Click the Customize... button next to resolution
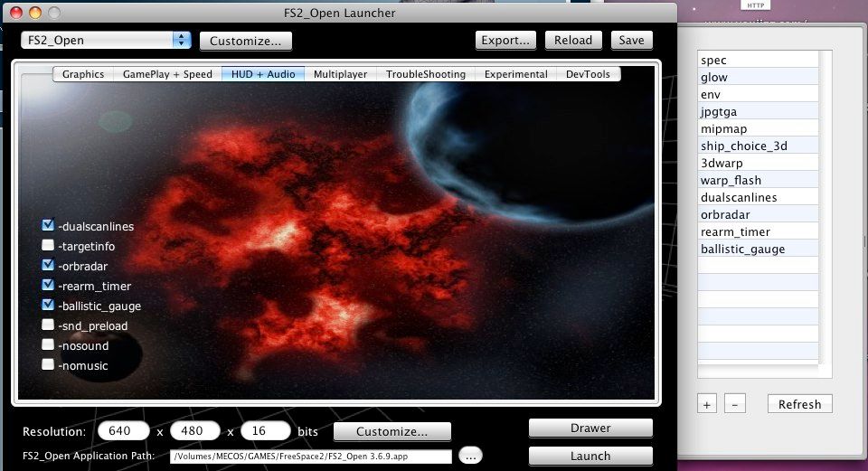This screenshot has width=868, height=471. (x=392, y=432)
